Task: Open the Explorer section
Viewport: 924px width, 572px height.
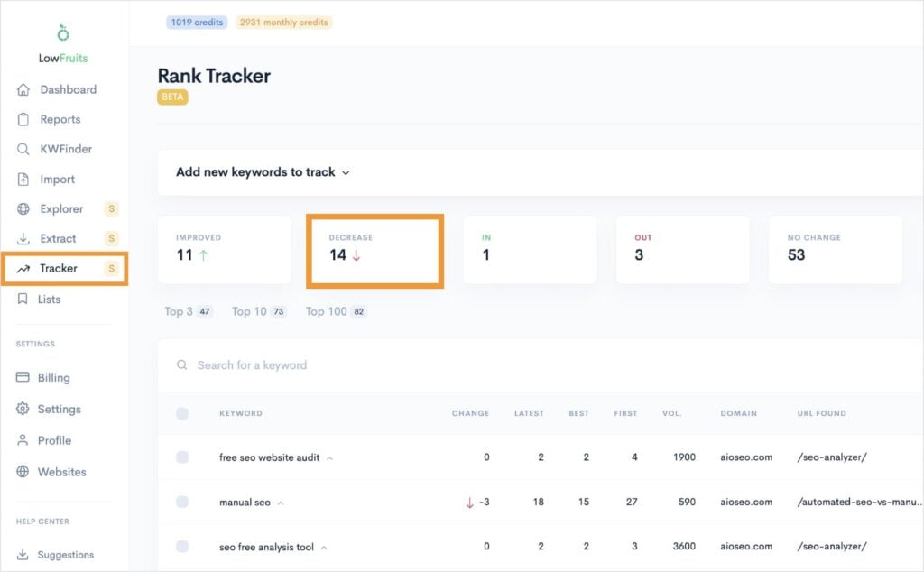Action: click(64, 208)
